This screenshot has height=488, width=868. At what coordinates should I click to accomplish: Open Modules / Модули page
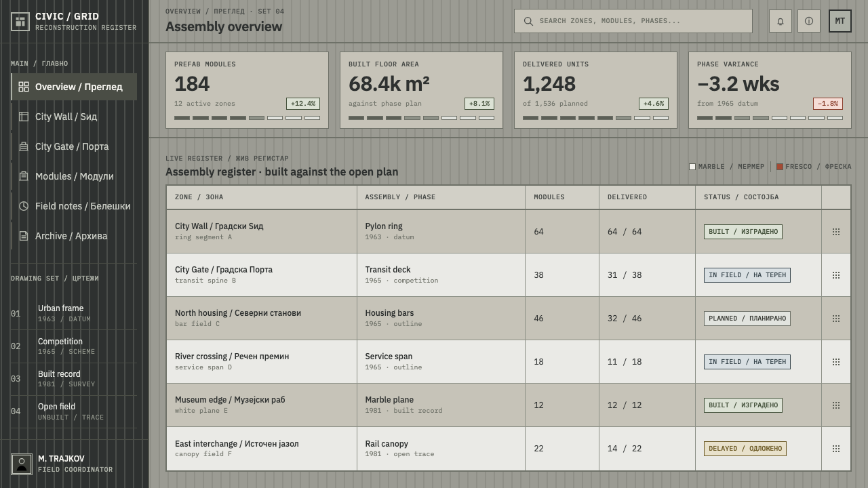coord(74,176)
